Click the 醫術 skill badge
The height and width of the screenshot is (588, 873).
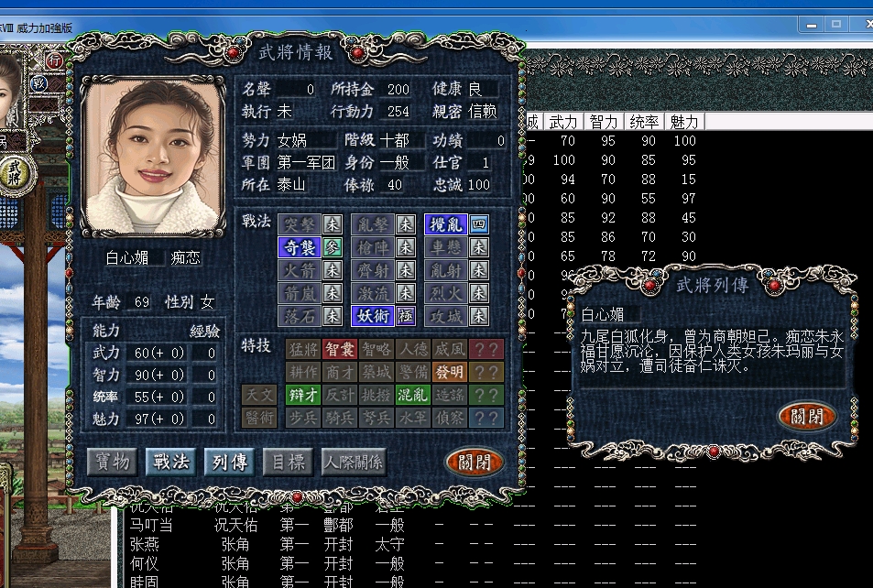point(259,418)
